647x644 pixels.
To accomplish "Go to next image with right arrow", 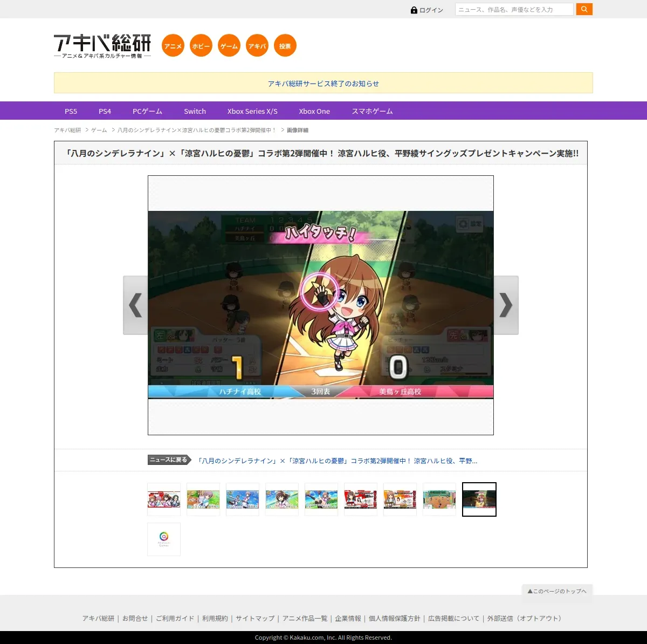I will 506,305.
